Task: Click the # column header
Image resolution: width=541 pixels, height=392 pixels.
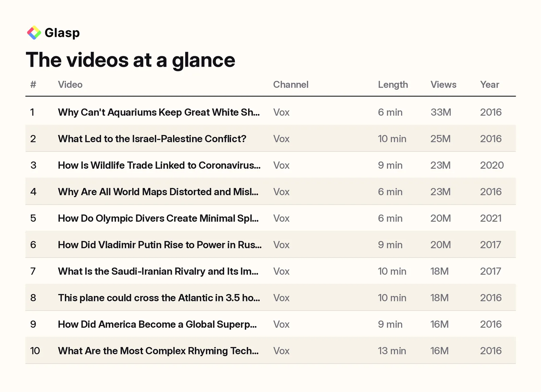Action: coord(33,85)
